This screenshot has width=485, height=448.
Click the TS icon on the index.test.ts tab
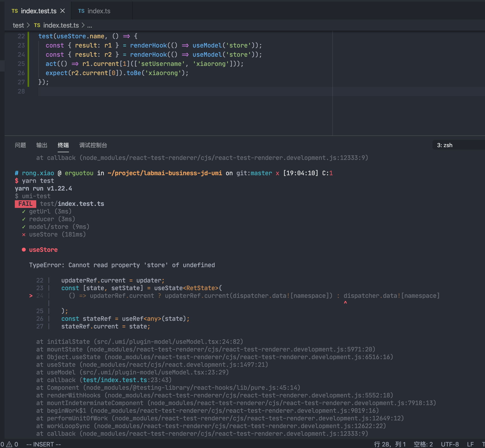[x=15, y=11]
